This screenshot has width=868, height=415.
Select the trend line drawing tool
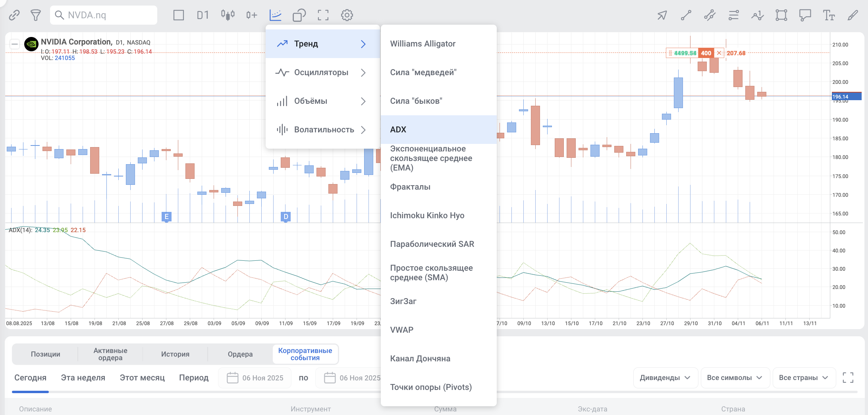(x=686, y=15)
